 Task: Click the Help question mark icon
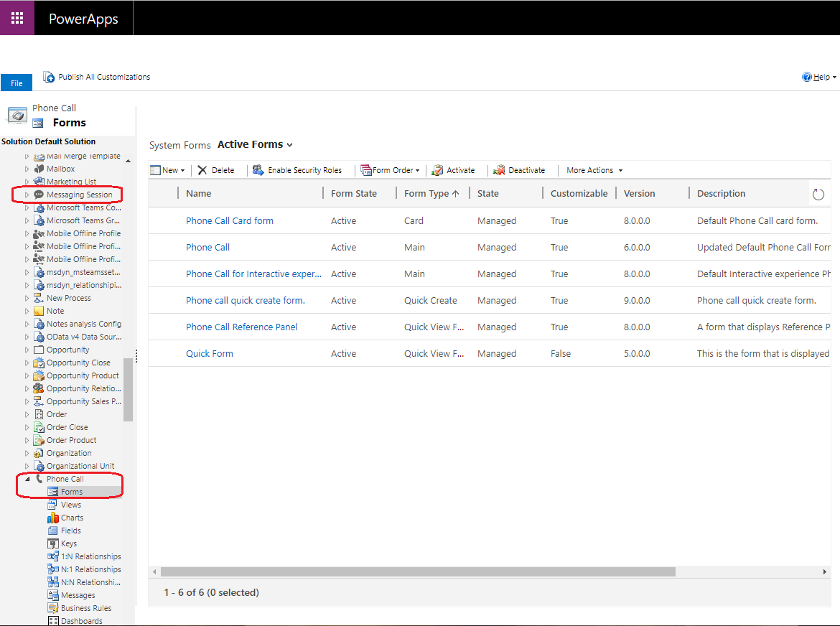click(806, 77)
